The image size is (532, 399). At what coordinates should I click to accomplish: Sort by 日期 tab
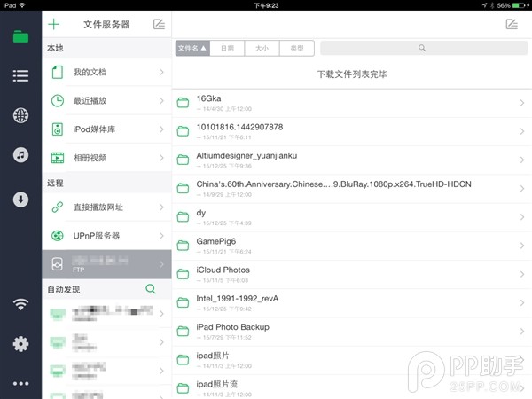pos(227,48)
